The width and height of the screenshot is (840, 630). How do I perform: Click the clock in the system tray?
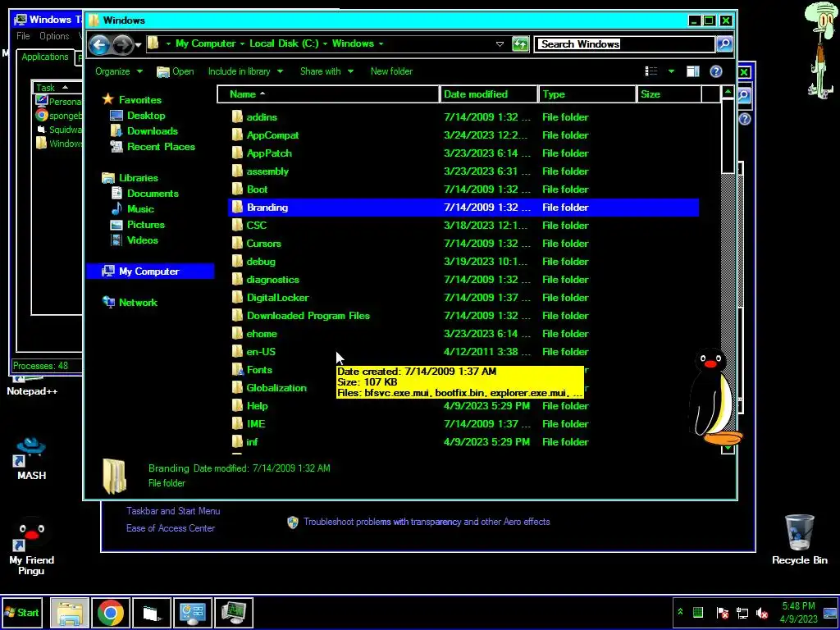click(x=798, y=612)
